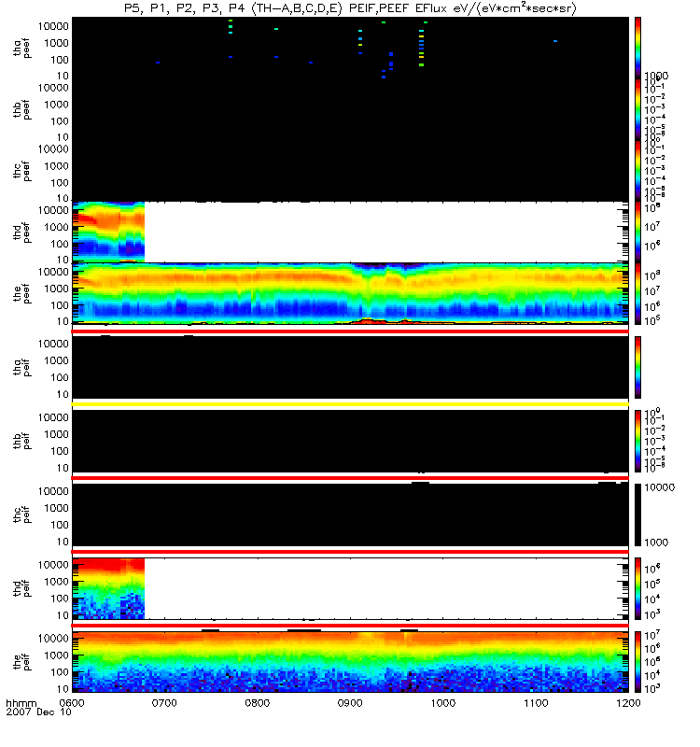Click the 'the peef' color bar
The height and width of the screenshot is (747, 700).
[638, 293]
